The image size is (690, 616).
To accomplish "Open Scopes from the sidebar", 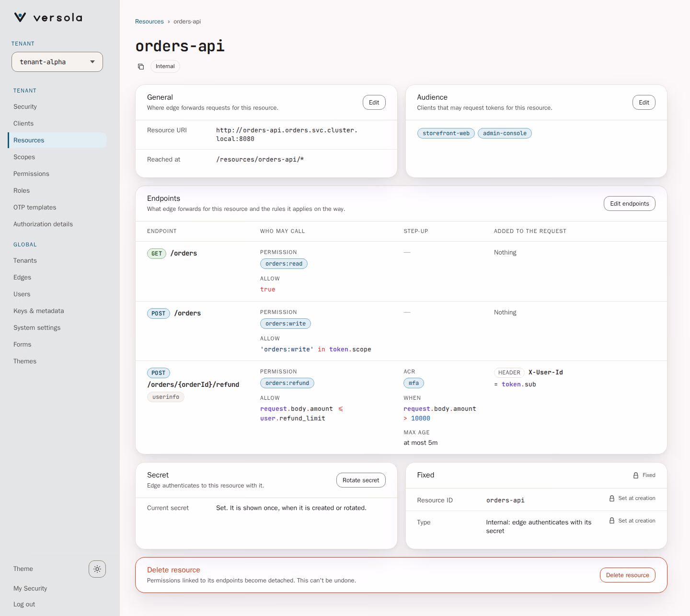I will click(57, 157).
